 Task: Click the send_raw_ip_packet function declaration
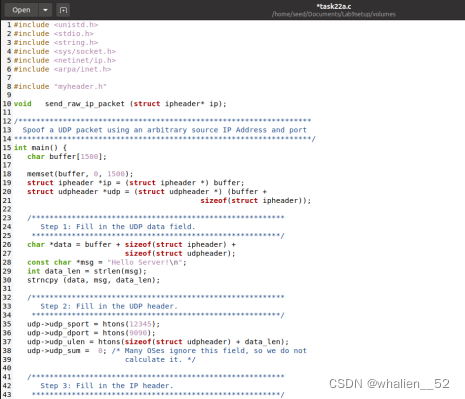pyautogui.click(x=120, y=104)
